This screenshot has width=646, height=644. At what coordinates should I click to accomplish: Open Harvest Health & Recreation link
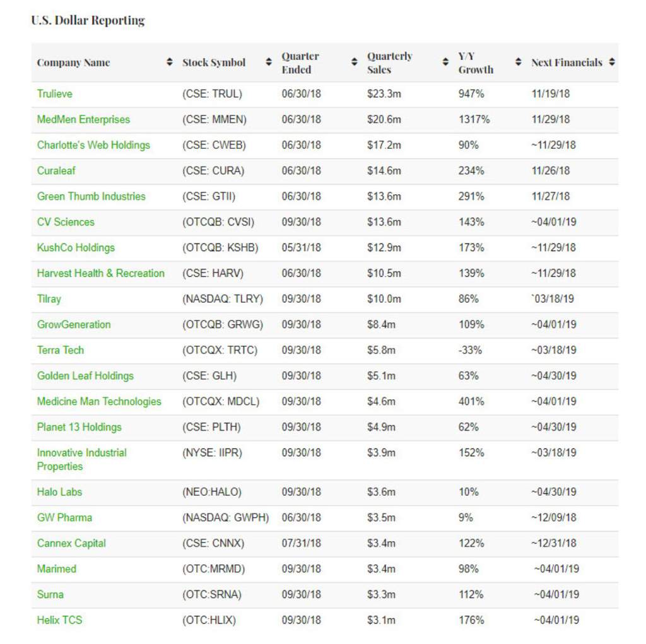click(x=101, y=273)
